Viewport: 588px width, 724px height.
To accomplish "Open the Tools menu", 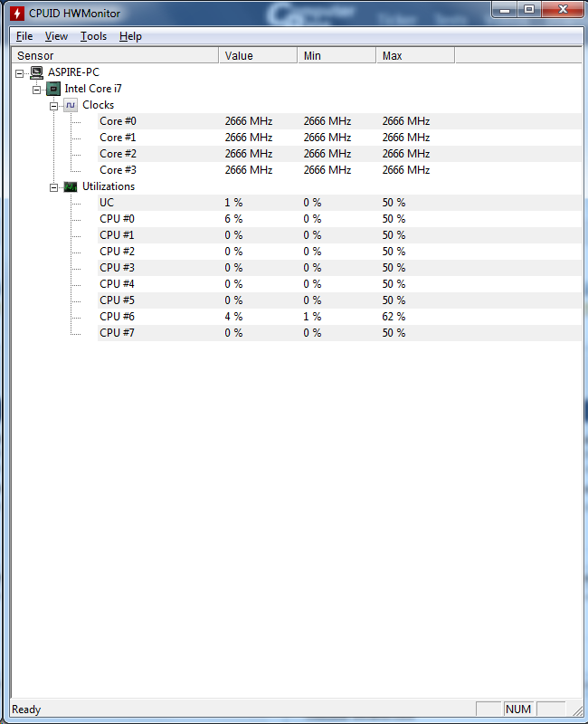I will click(x=93, y=36).
